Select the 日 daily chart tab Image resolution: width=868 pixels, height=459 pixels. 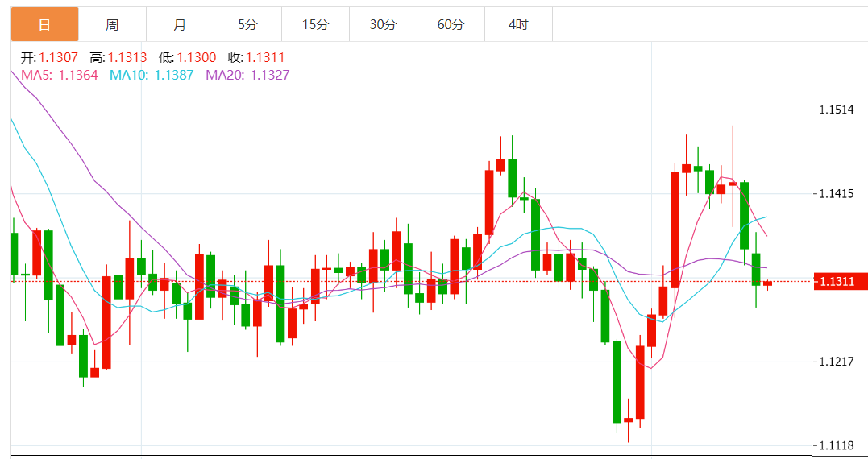click(x=44, y=25)
